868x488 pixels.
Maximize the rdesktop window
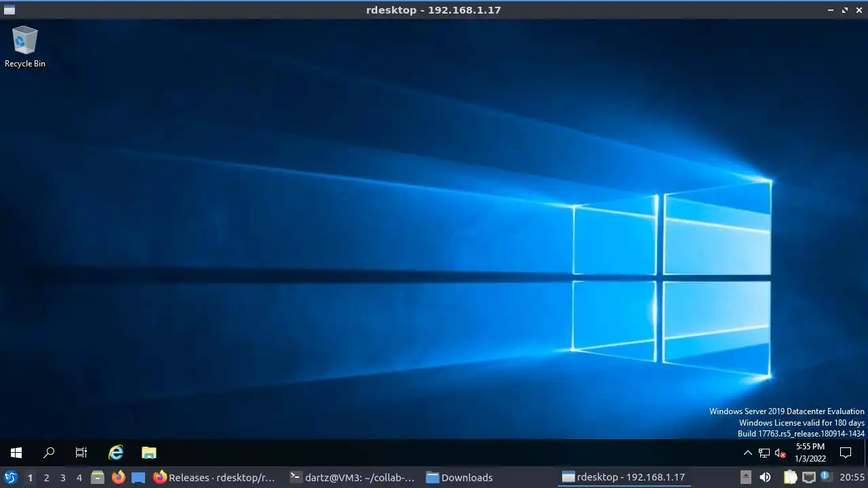[x=845, y=10]
